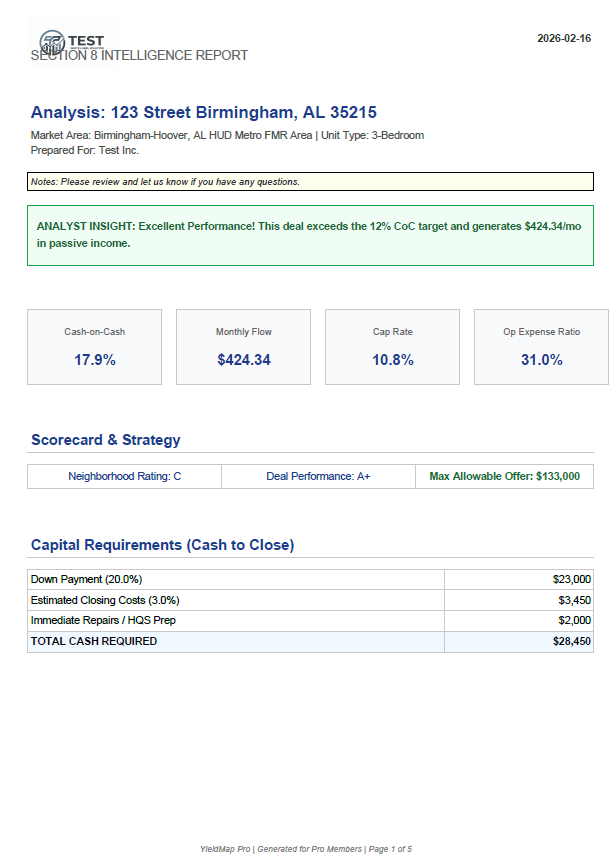Select the Op Expense Ratio 31.0% card
Viewport: 616px width, 865px height.
(541, 347)
